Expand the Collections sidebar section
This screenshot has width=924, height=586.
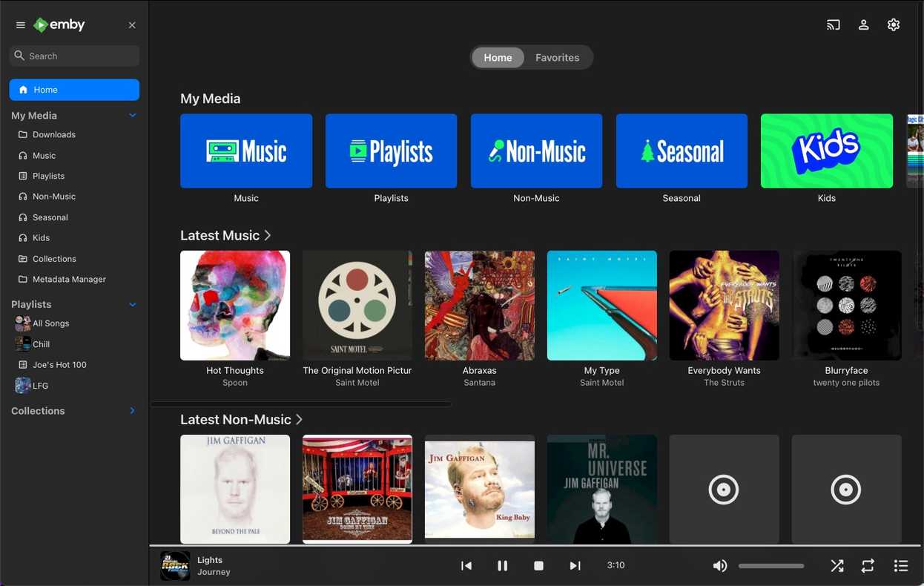pos(133,411)
